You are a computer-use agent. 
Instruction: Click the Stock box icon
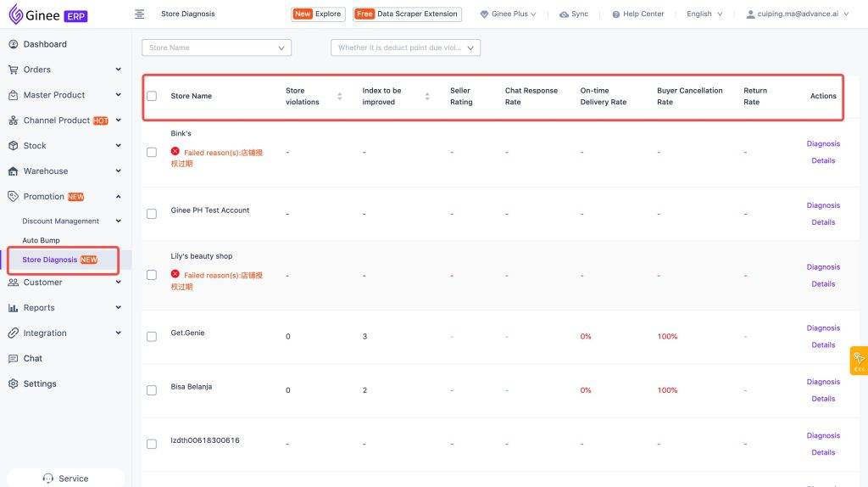14,146
